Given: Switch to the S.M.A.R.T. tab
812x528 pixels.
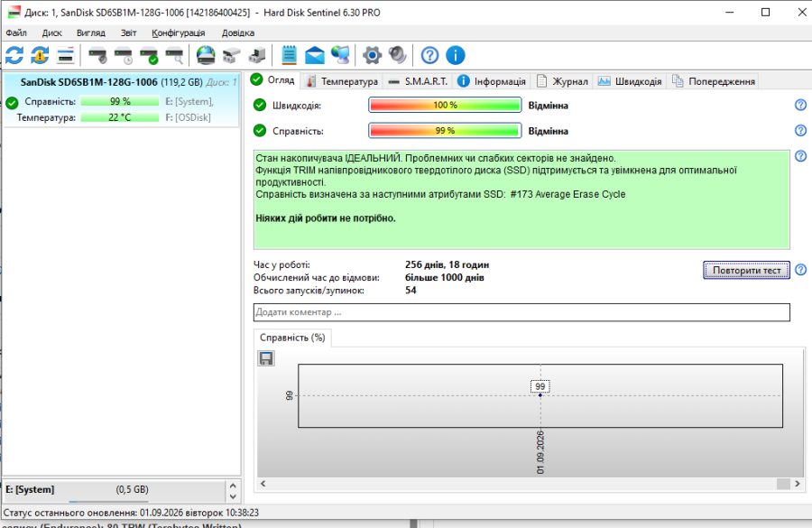Looking at the screenshot, I should click(418, 81).
